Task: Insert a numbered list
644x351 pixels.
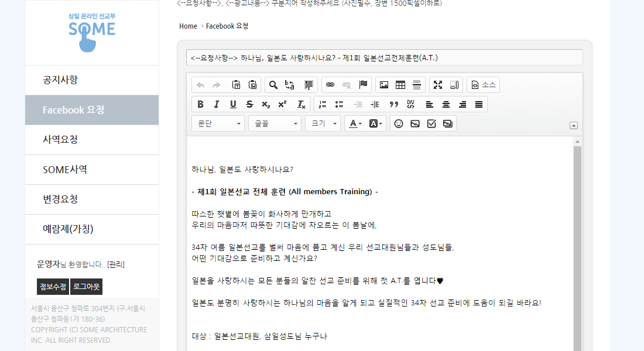Action: click(x=323, y=104)
